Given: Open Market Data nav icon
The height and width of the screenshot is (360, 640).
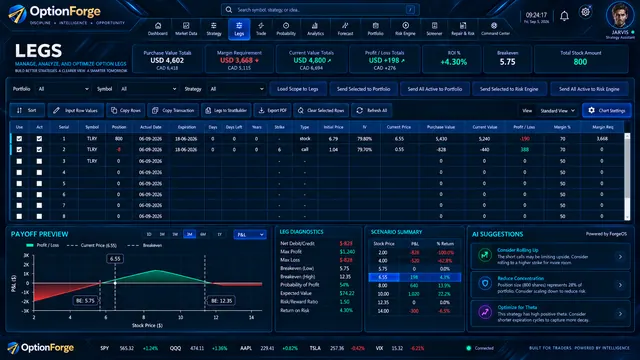Looking at the screenshot, I should (x=186, y=29).
